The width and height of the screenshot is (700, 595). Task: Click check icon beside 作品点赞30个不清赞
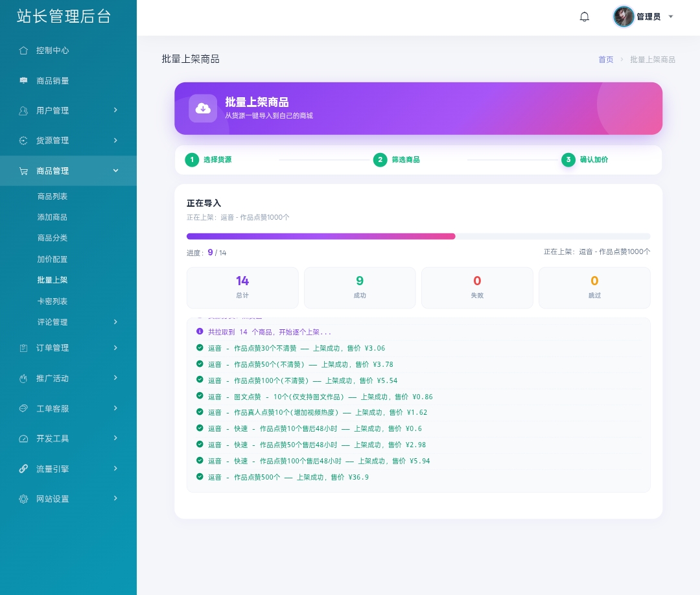(200, 347)
